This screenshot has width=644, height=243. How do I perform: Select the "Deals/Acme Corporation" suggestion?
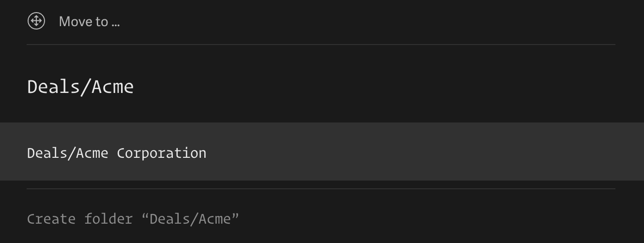coord(117,153)
